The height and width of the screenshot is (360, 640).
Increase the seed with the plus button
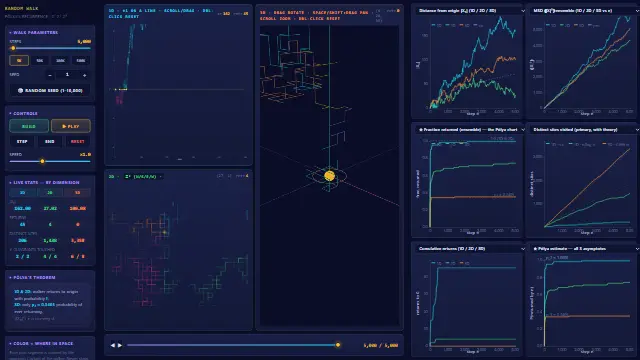[84, 75]
